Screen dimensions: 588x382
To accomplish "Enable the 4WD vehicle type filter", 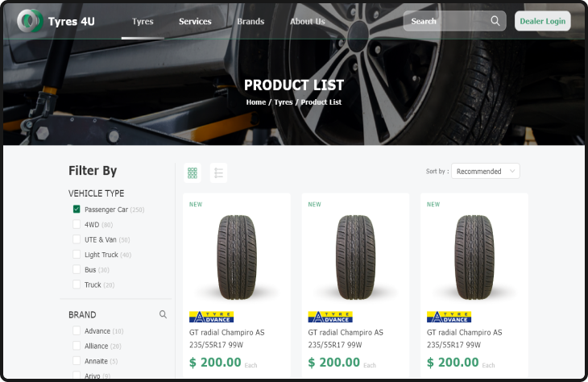I will 77,224.
